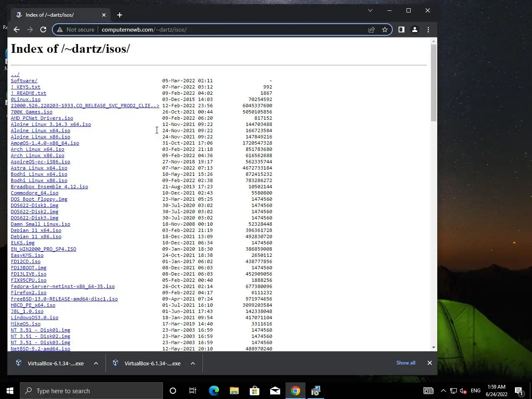The width and height of the screenshot is (532, 399).
Task: Bookmark this page with the star icon
Action: pyautogui.click(x=385, y=30)
